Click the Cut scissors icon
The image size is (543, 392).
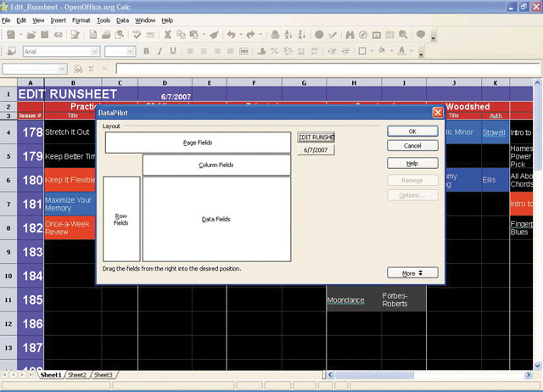[x=168, y=35]
